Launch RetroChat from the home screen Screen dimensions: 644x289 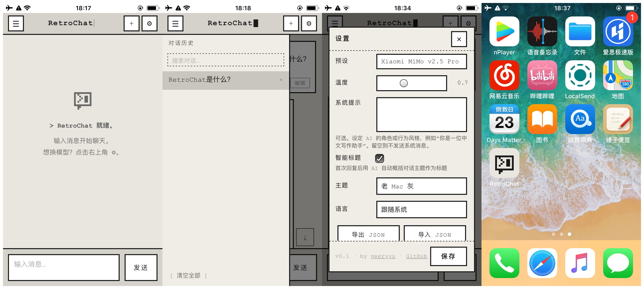(x=504, y=163)
